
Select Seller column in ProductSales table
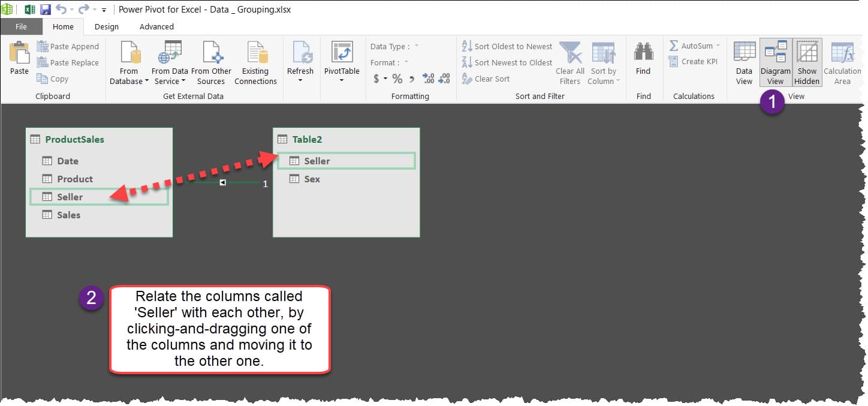tap(70, 197)
